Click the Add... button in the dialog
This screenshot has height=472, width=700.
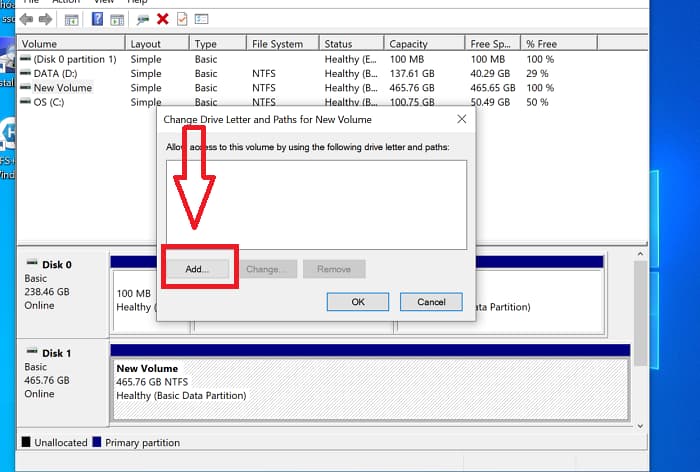[196, 269]
